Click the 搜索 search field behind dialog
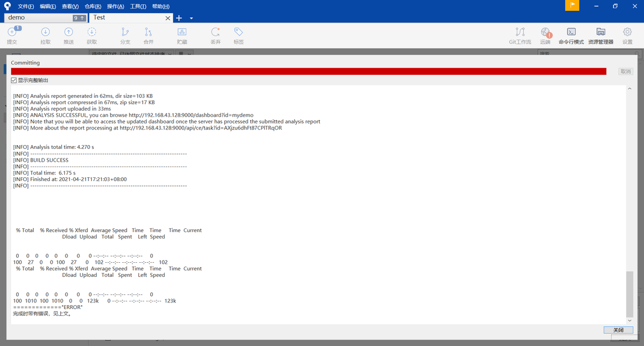 (x=589, y=54)
